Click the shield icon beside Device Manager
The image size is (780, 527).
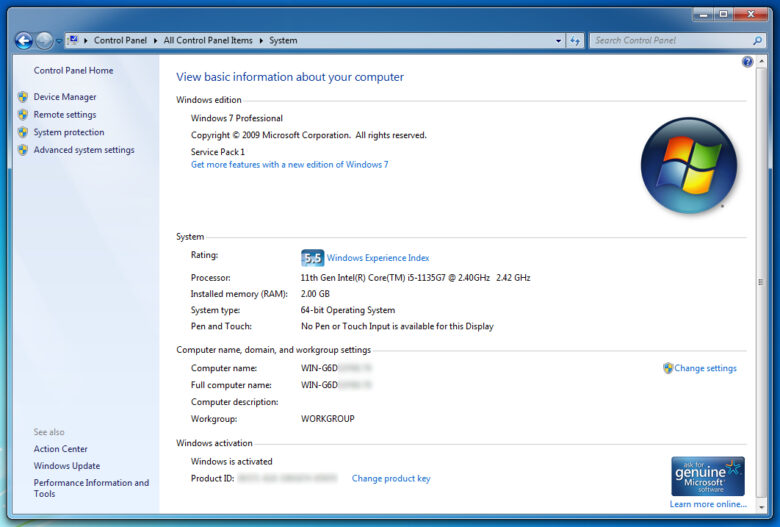tap(23, 97)
